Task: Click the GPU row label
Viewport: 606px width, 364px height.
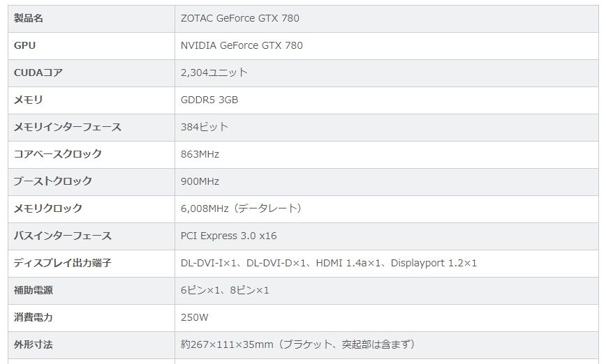Action: [x=24, y=45]
